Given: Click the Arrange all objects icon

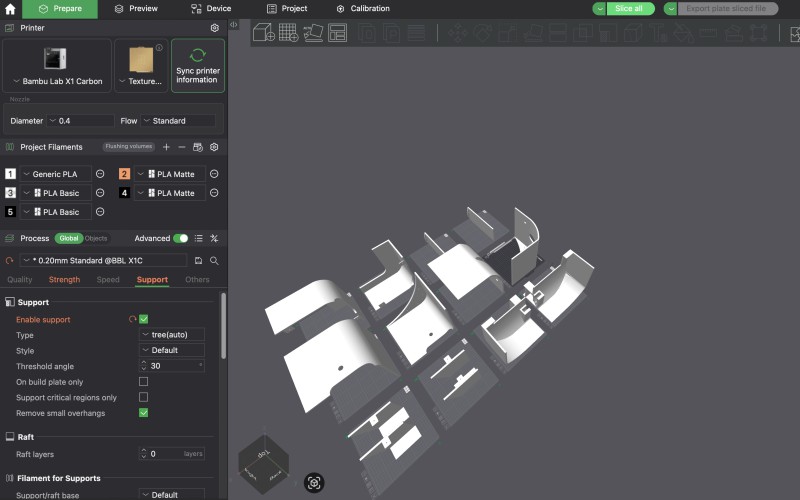Looking at the screenshot, I should click(x=337, y=33).
